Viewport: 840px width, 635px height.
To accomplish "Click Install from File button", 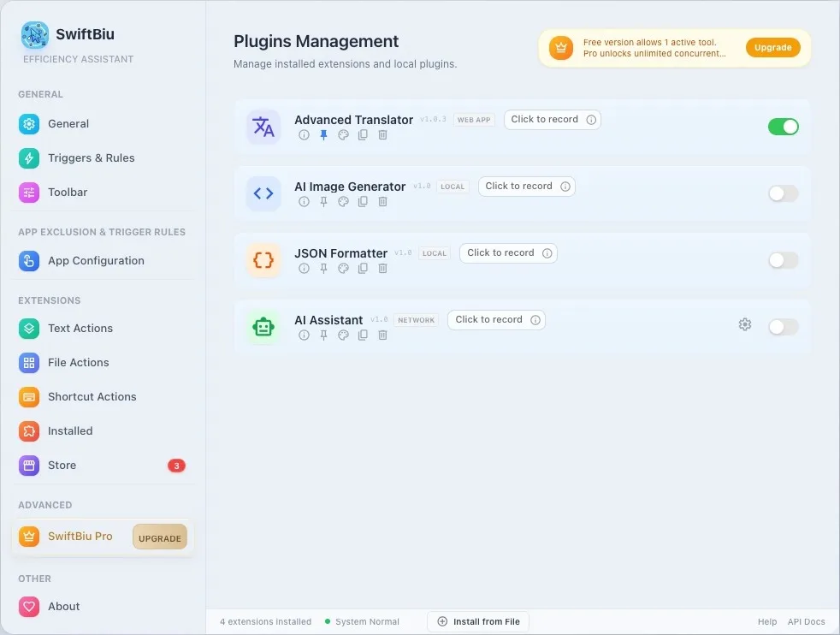I will pyautogui.click(x=478, y=621).
